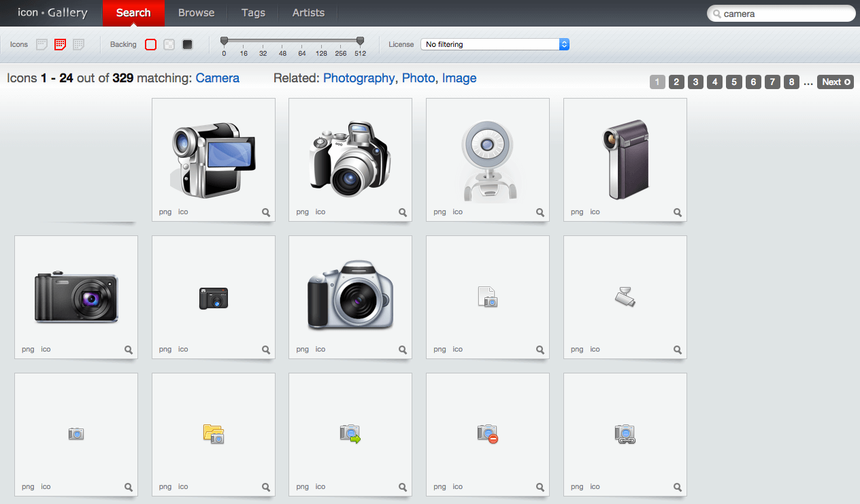Select the camera icon with green arrow

click(x=350, y=434)
